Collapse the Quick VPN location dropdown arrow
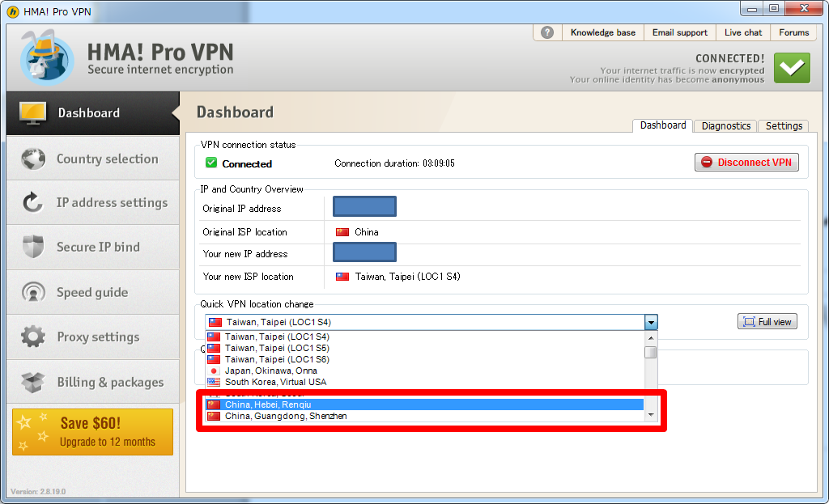The image size is (829, 504). pyautogui.click(x=651, y=322)
